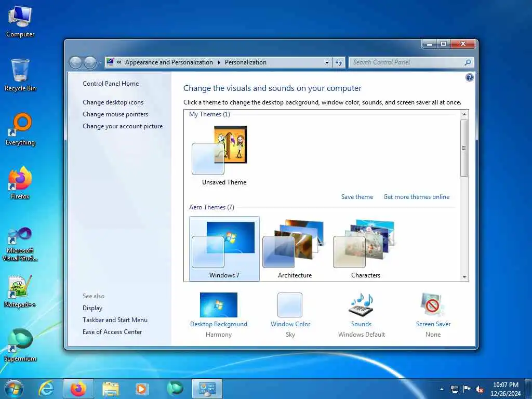Select the Everything shortcut on desktop
532x399 pixels.
tap(20, 129)
